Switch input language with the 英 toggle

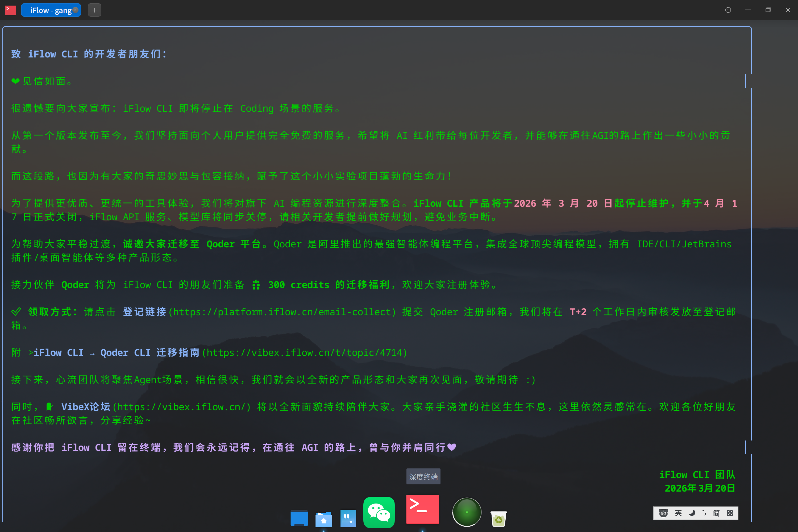click(678, 513)
